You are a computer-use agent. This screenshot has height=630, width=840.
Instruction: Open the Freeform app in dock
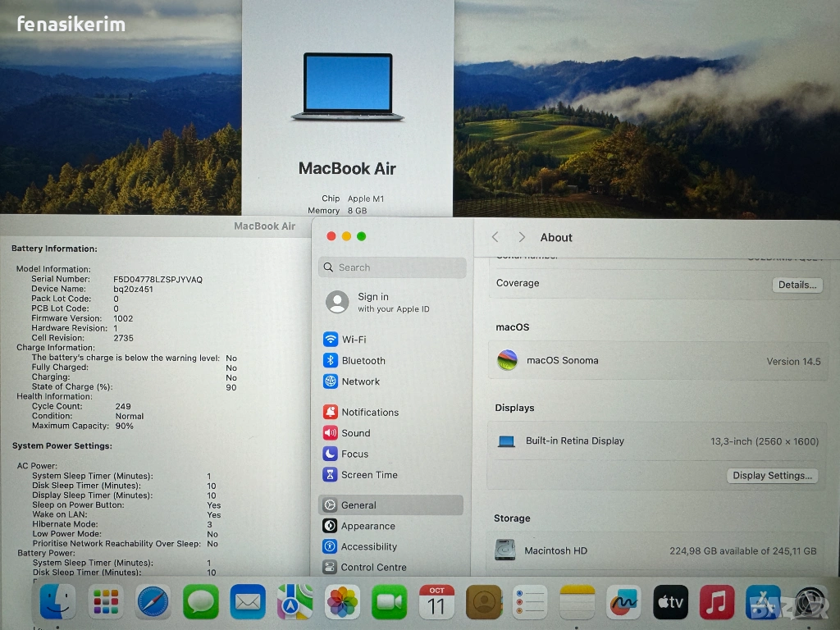(x=623, y=603)
